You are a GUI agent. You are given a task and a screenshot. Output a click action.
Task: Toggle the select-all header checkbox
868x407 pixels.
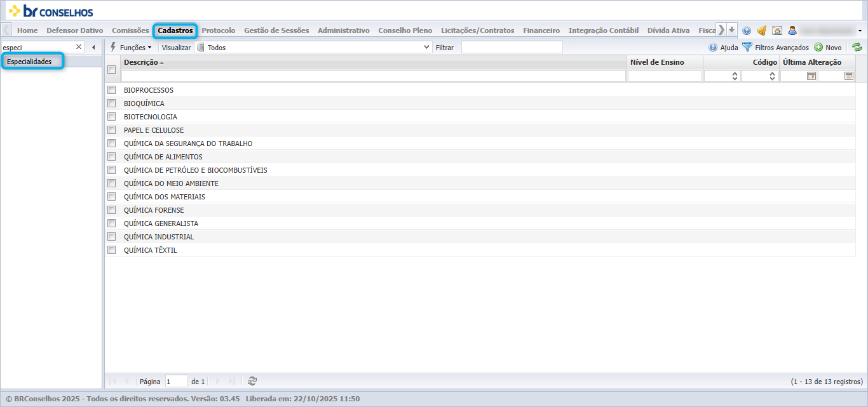coord(112,69)
